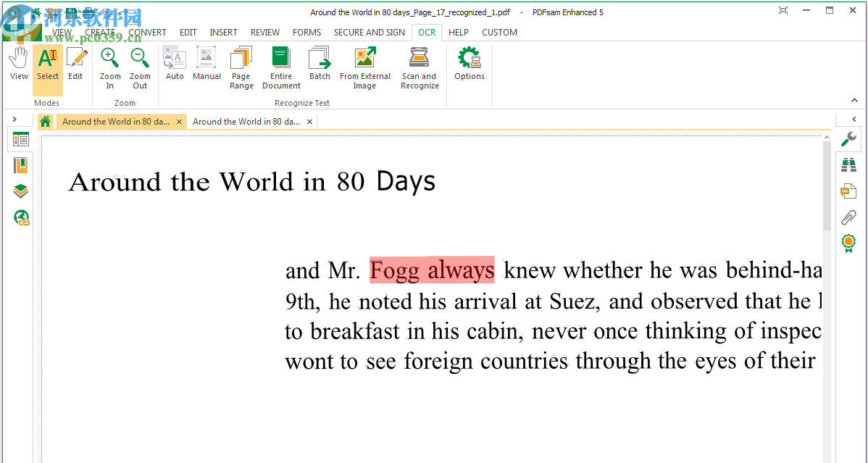Collapse the ribbon toolbar
The width and height of the screenshot is (868, 463).
pos(854,101)
